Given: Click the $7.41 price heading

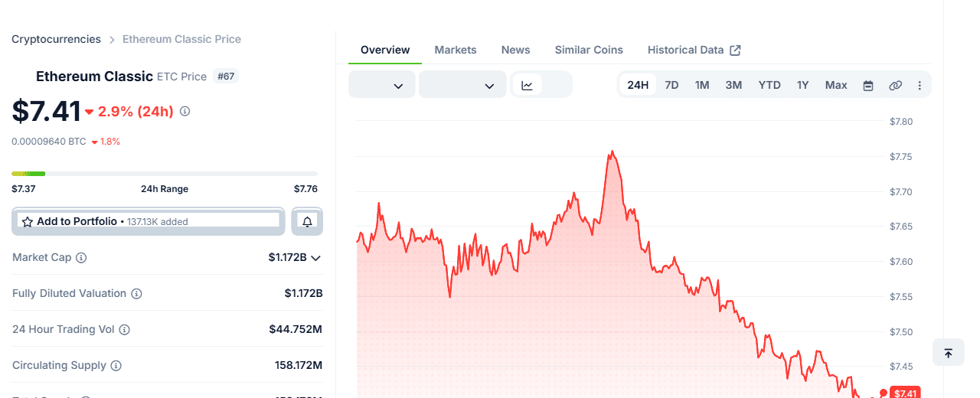Looking at the screenshot, I should [x=46, y=112].
